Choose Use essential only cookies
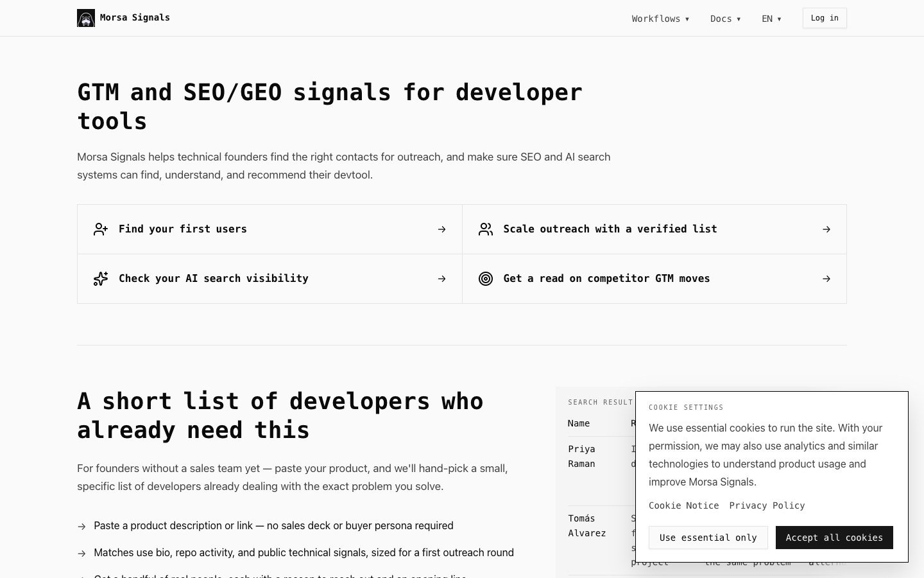924x578 pixels. pos(708,538)
